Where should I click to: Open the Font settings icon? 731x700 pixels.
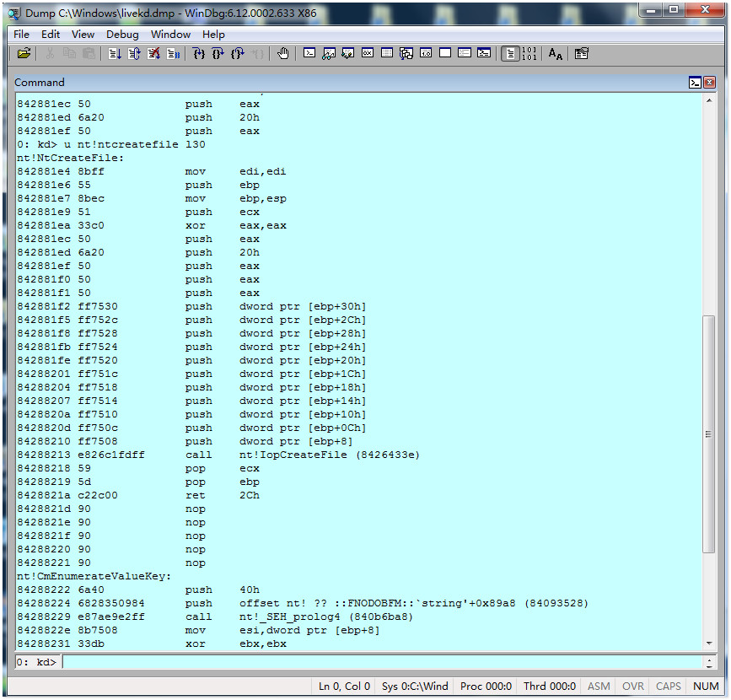(555, 53)
